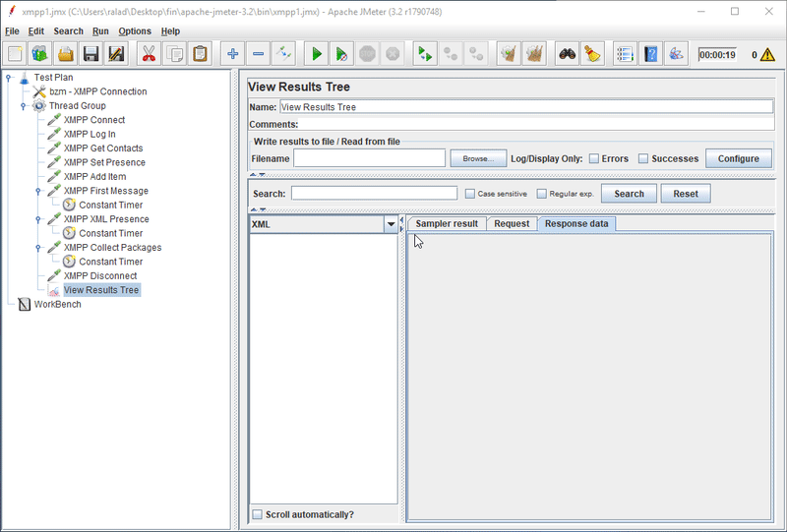
Task: Collapse XMPP XML Presence node
Action: (38, 219)
